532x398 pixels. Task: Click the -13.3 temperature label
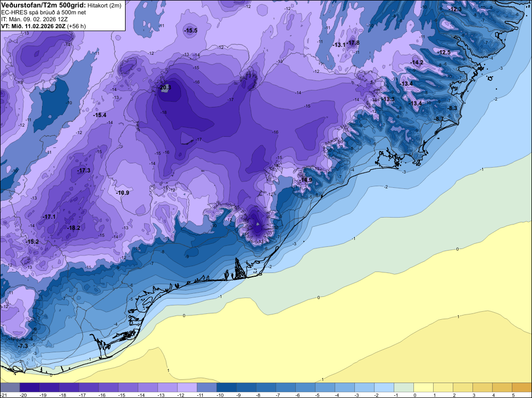(x=388, y=99)
